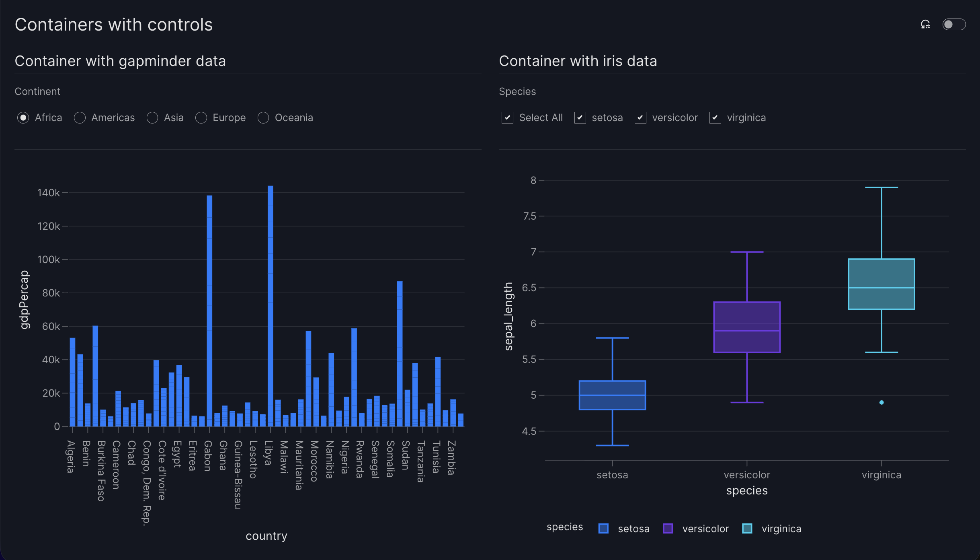Click the gdpPercap y-axis title

[x=25, y=300]
